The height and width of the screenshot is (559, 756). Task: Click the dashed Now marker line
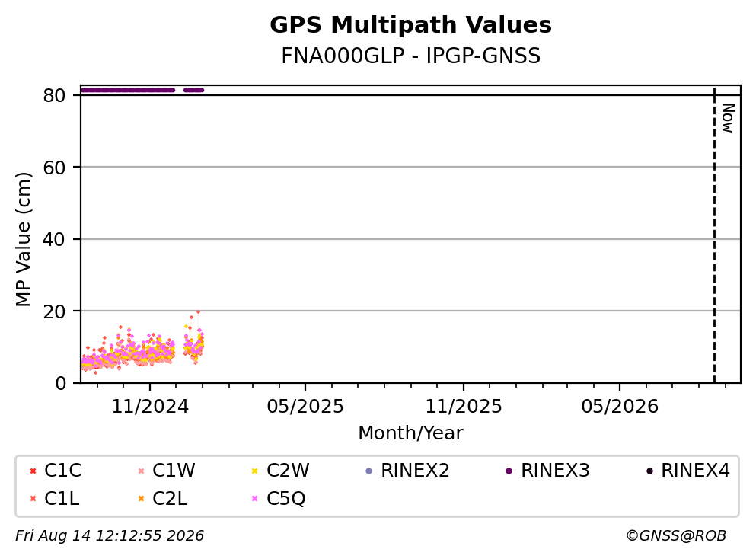coord(714,235)
